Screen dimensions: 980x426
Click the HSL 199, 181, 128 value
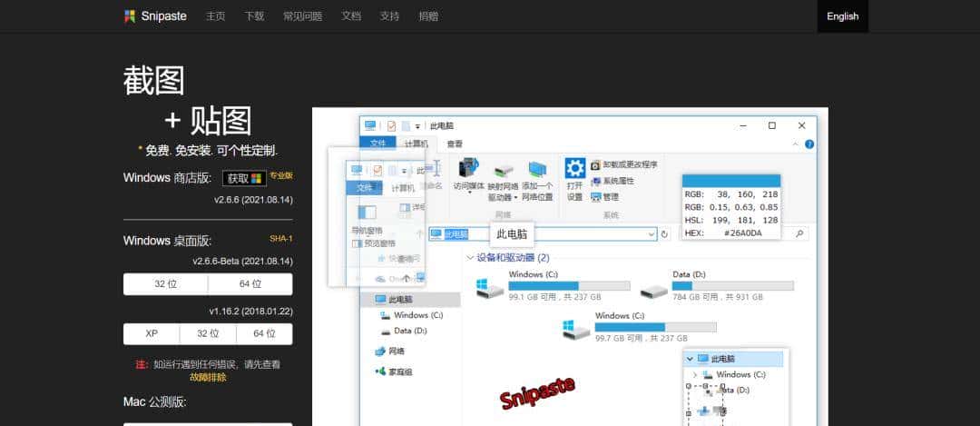(744, 220)
